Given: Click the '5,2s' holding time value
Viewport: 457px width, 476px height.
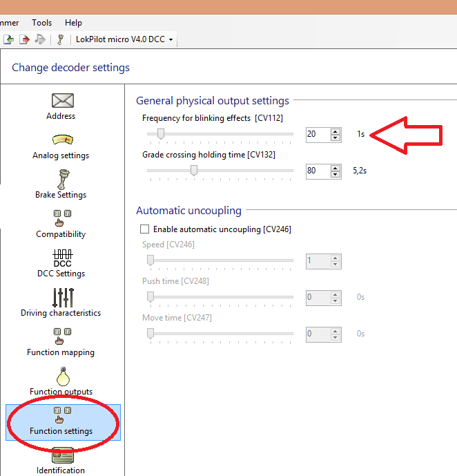Looking at the screenshot, I should click(x=360, y=171).
